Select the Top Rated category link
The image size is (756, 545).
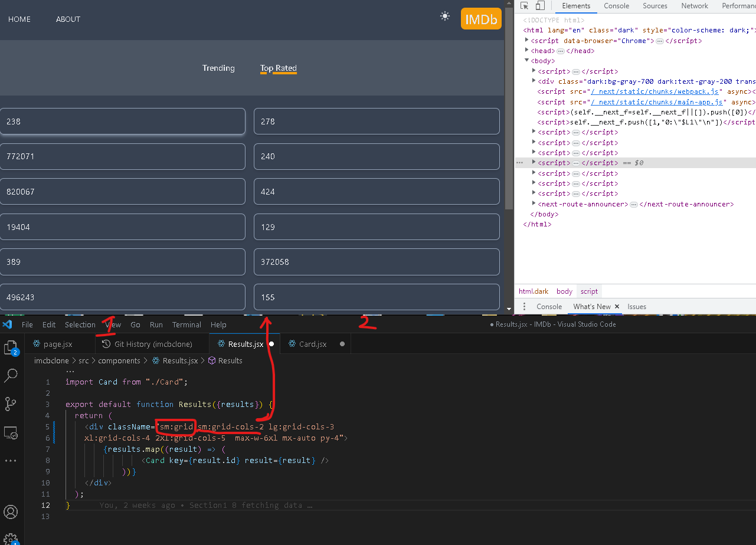(x=279, y=68)
